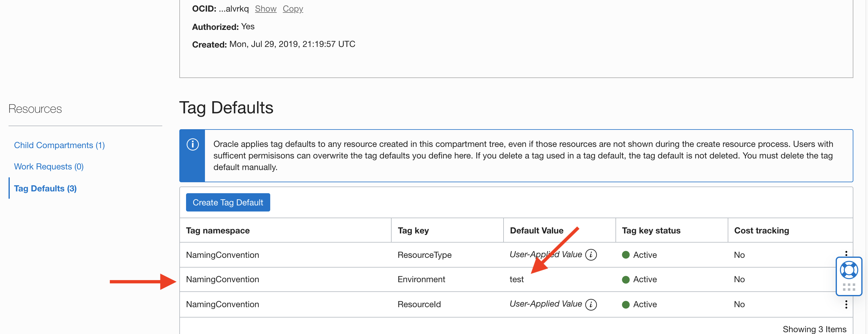Click info icon beside ResourceType User-Applied Value

(591, 255)
